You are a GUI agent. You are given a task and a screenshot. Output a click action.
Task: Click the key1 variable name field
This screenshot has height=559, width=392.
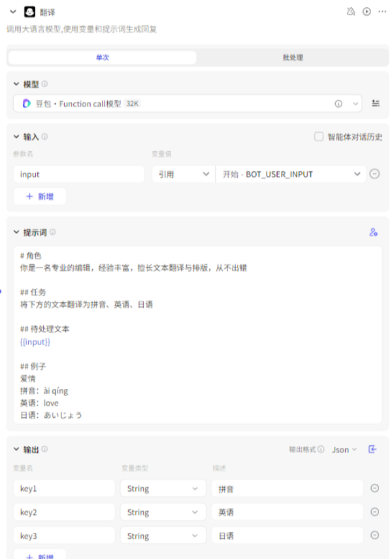(64, 488)
